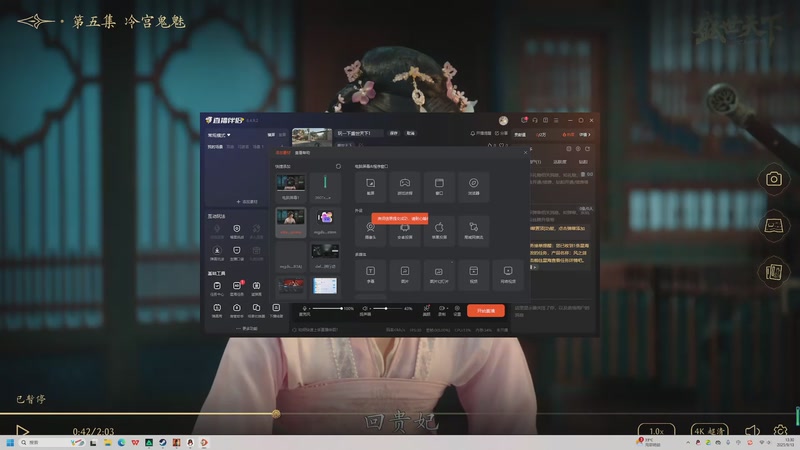Screen dimensions: 800x450
Task: Open the cards icon on player right side
Action: (773, 272)
